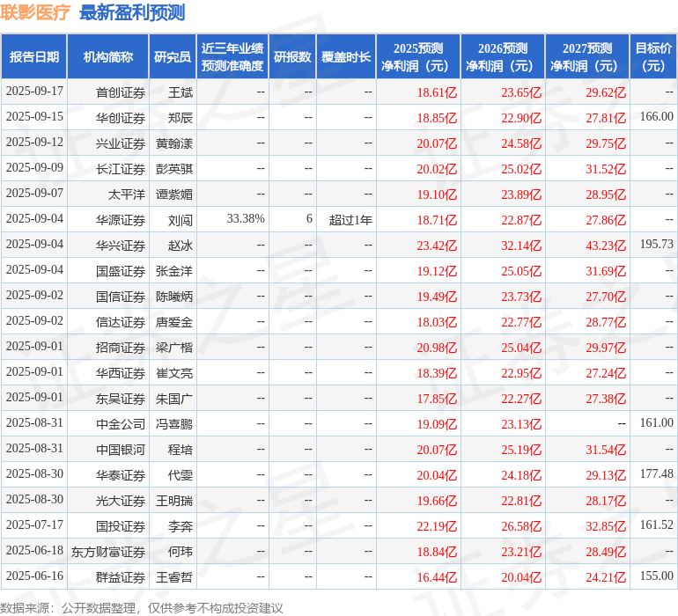The width and height of the screenshot is (678, 616).
Task: Click the 研报数 column header
Action: [292, 57]
